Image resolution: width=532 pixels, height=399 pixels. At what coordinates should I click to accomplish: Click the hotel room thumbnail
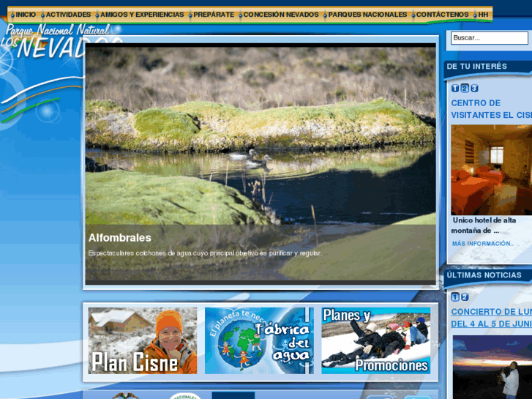pos(491,170)
